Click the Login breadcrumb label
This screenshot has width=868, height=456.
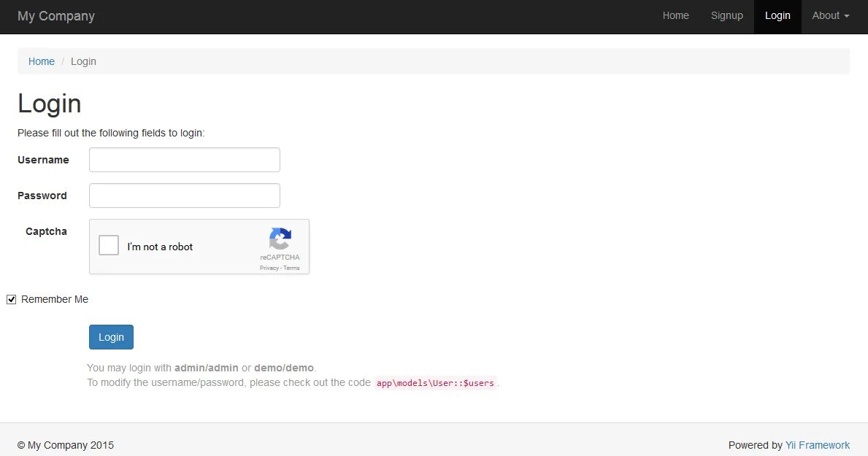[x=83, y=61]
